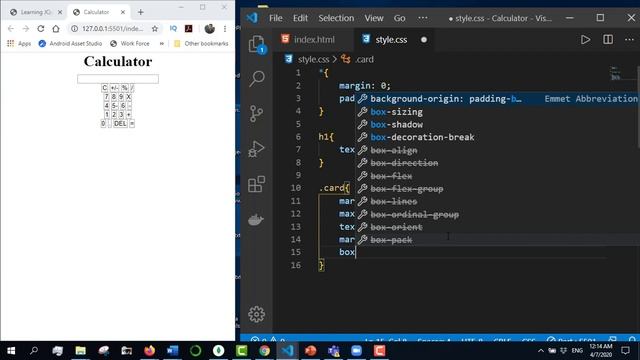Image resolution: width=640 pixels, height=360 pixels.
Task: Close the unsaved style.css tab dot
Action: [x=424, y=40]
